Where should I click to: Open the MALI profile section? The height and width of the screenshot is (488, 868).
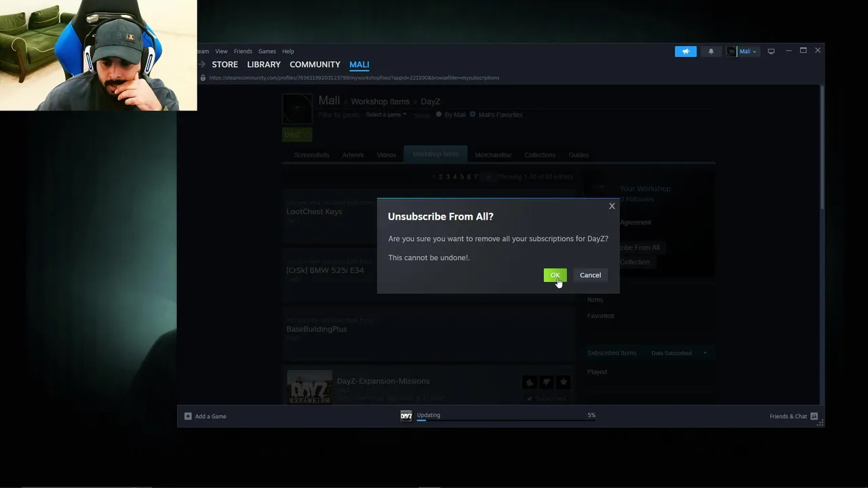(359, 64)
